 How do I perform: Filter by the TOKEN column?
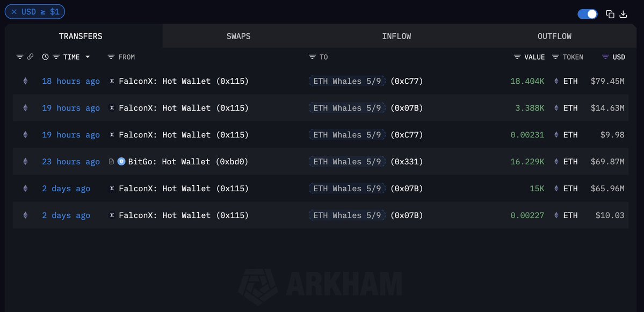tap(555, 57)
